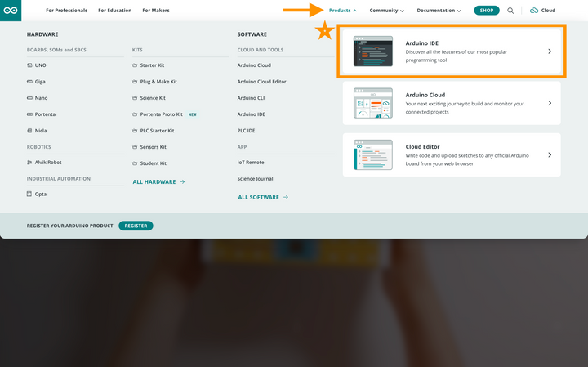Viewport: 588px width, 367px height.
Task: Expand the Documentation dropdown menu
Action: [439, 11]
